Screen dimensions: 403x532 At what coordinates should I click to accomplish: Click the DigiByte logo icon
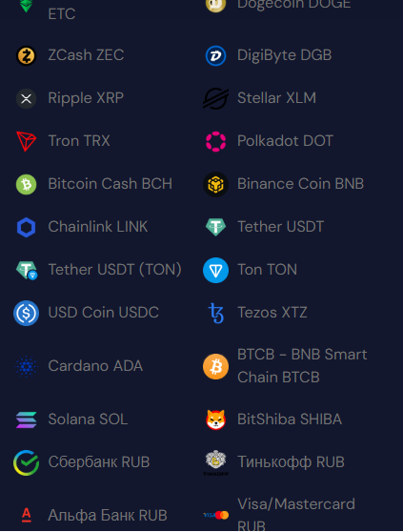click(215, 55)
